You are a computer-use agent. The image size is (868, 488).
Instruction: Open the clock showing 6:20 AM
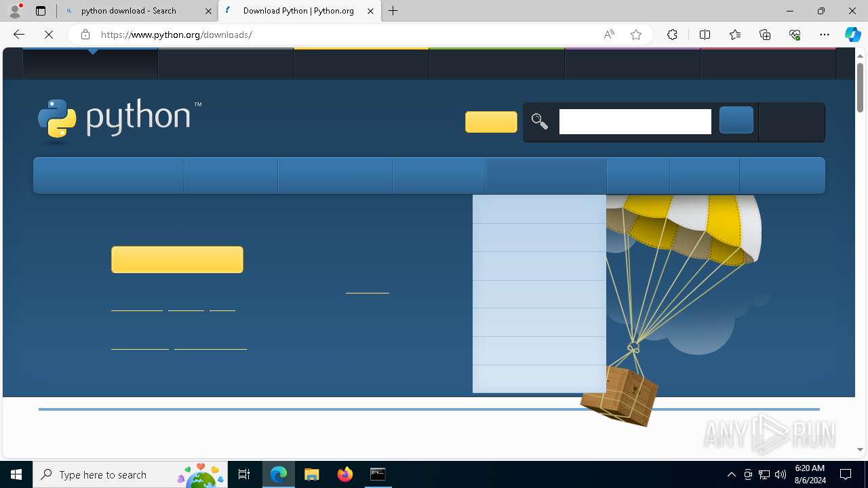(810, 474)
